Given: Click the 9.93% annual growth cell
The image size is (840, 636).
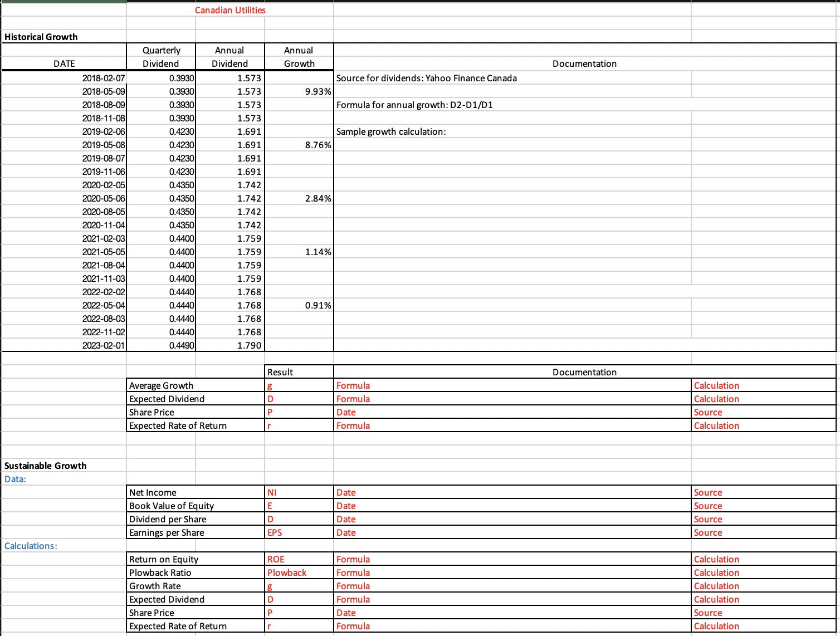Looking at the screenshot, I should 299,91.
